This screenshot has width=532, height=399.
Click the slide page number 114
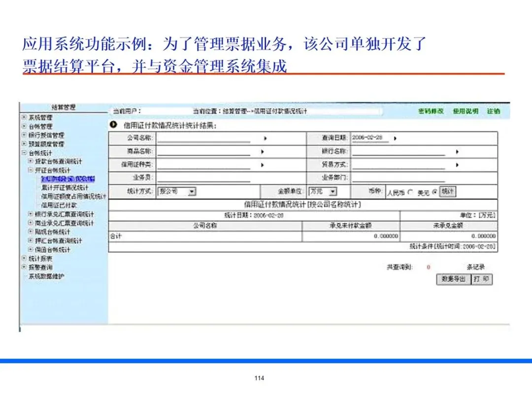tap(259, 378)
